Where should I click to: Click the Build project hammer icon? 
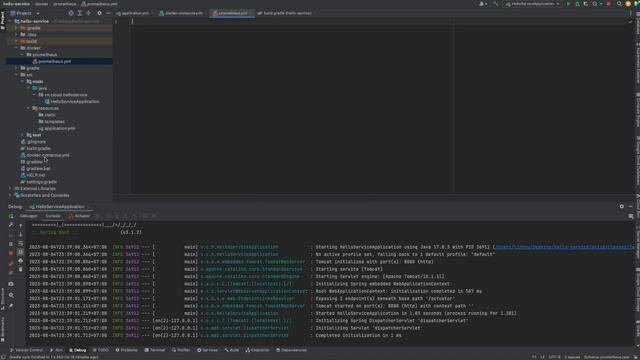coord(496,4)
